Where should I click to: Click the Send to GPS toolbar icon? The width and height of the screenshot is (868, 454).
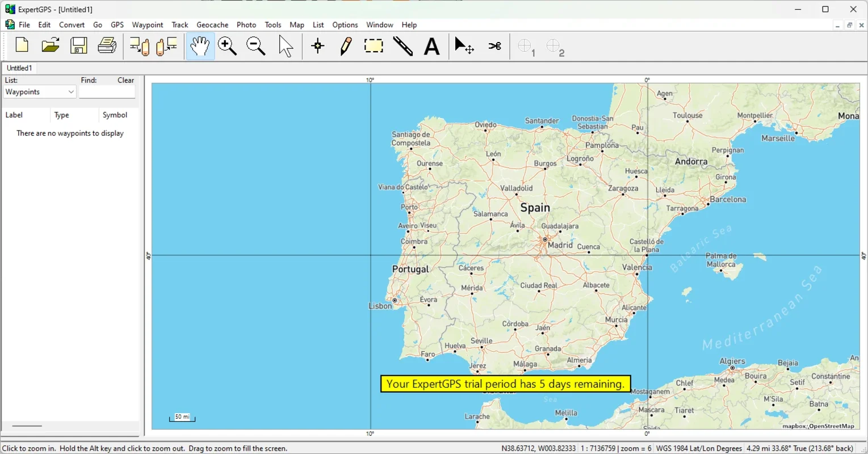pyautogui.click(x=139, y=47)
